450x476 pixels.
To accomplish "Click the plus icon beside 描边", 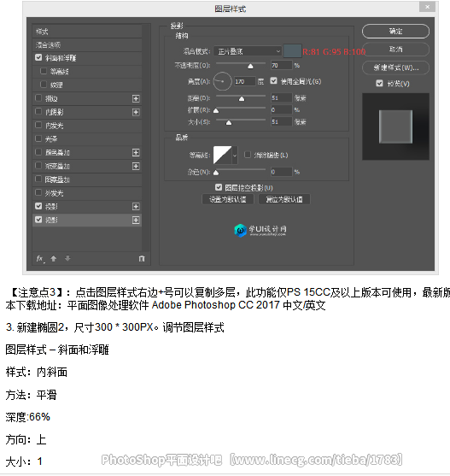I will click(x=136, y=98).
